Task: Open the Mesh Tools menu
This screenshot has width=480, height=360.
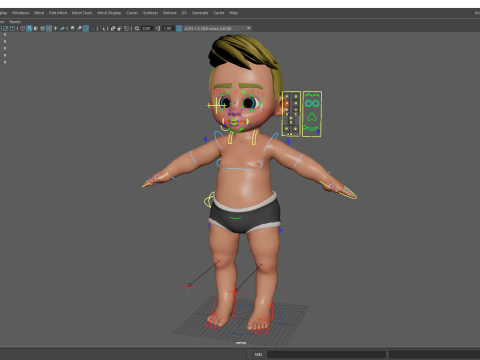Action: [x=82, y=13]
